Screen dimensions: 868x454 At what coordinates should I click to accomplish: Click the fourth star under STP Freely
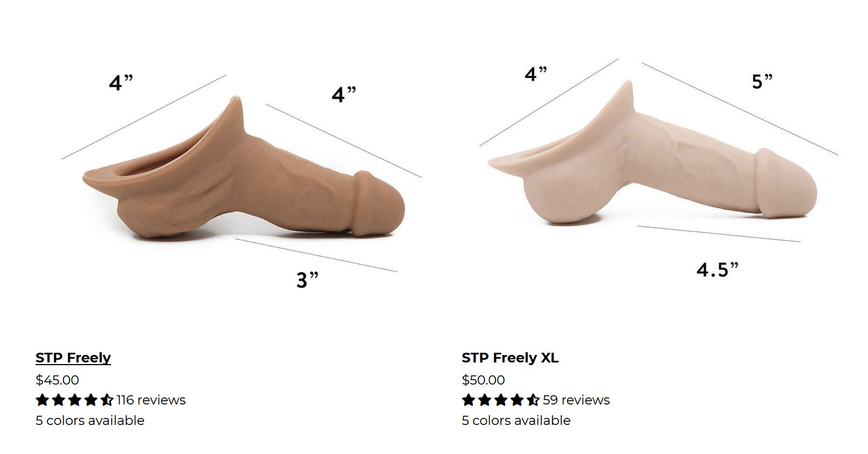pos(91,400)
